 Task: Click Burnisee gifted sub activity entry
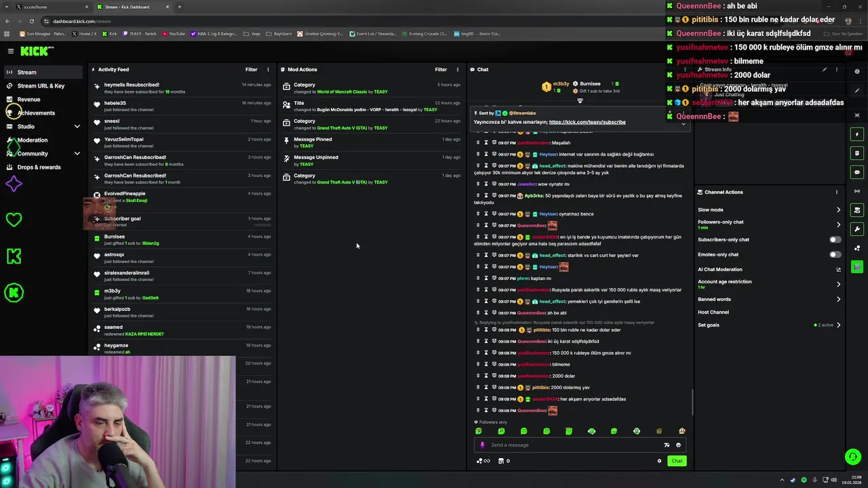click(183, 240)
